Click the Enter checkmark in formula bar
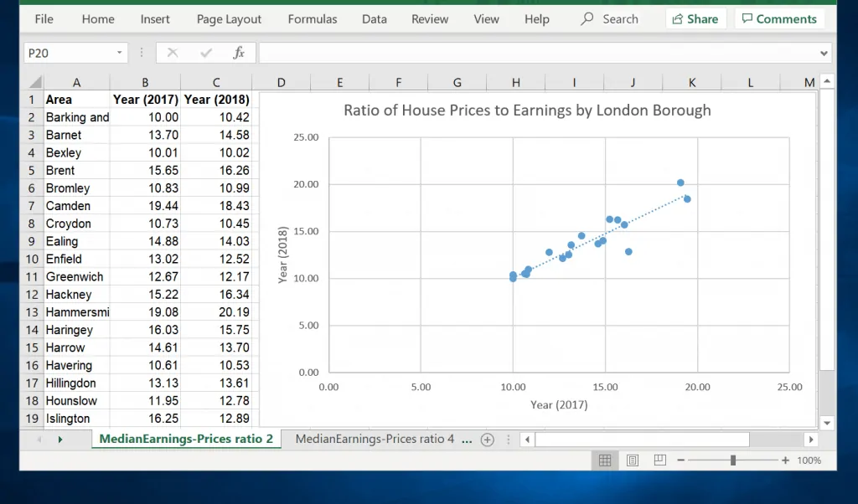858x504 pixels. coord(204,52)
